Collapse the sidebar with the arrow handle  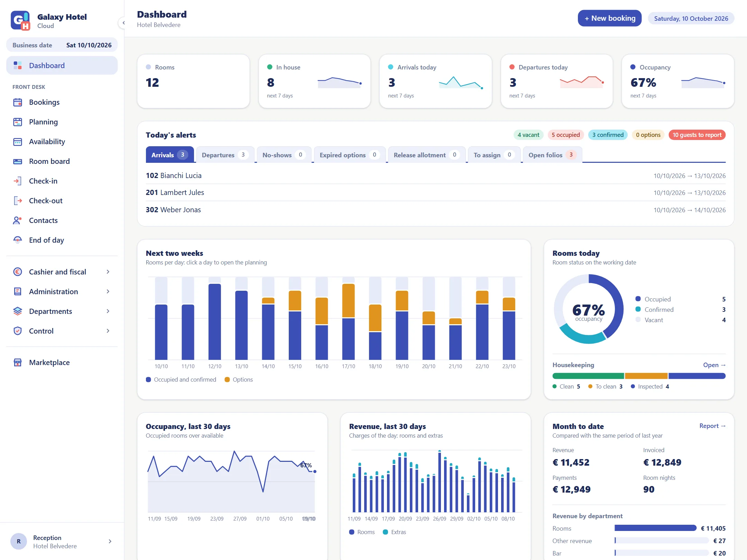[123, 23]
